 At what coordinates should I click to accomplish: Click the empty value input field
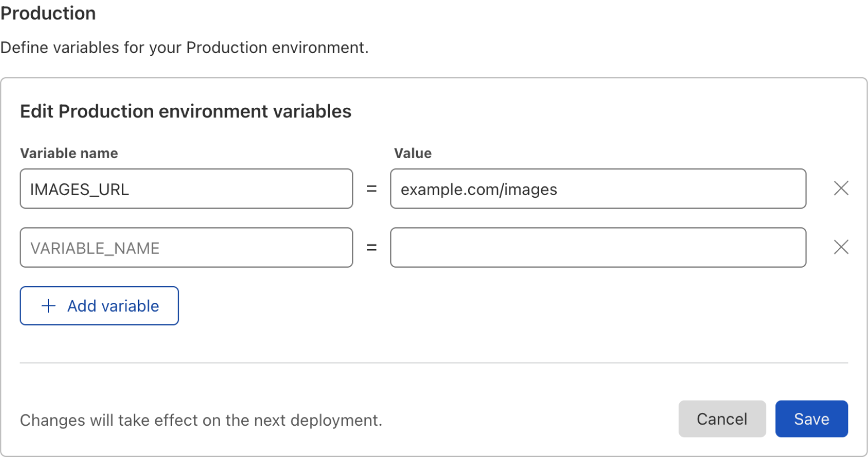pos(598,247)
